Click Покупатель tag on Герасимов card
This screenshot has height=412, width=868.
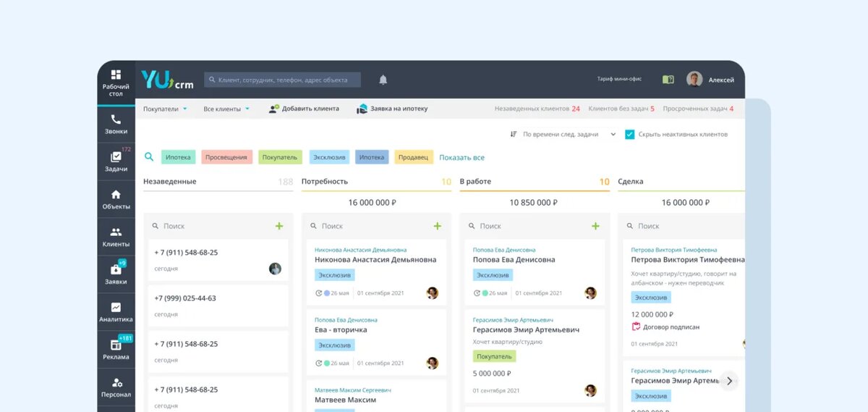tap(494, 356)
